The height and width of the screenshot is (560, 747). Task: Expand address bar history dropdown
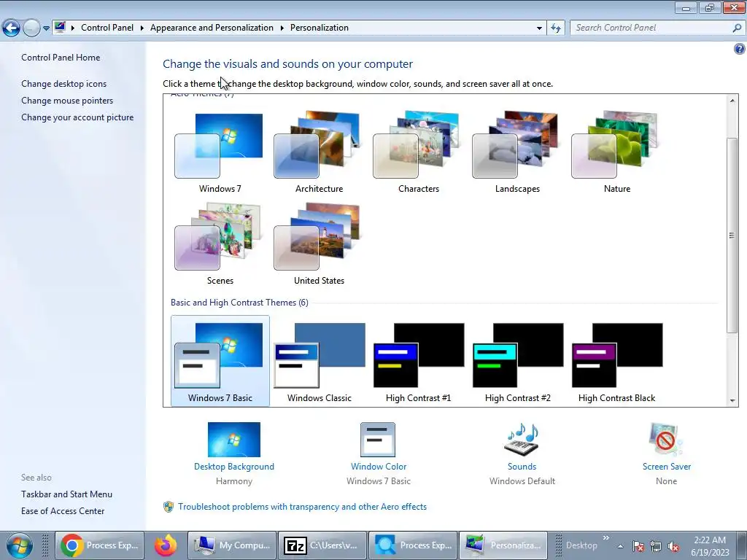(x=539, y=28)
